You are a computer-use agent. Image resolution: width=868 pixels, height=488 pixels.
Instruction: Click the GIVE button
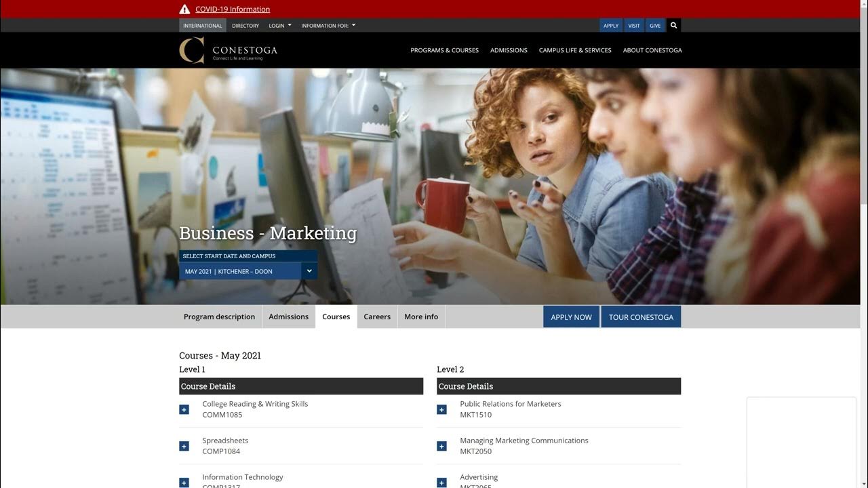tap(655, 26)
